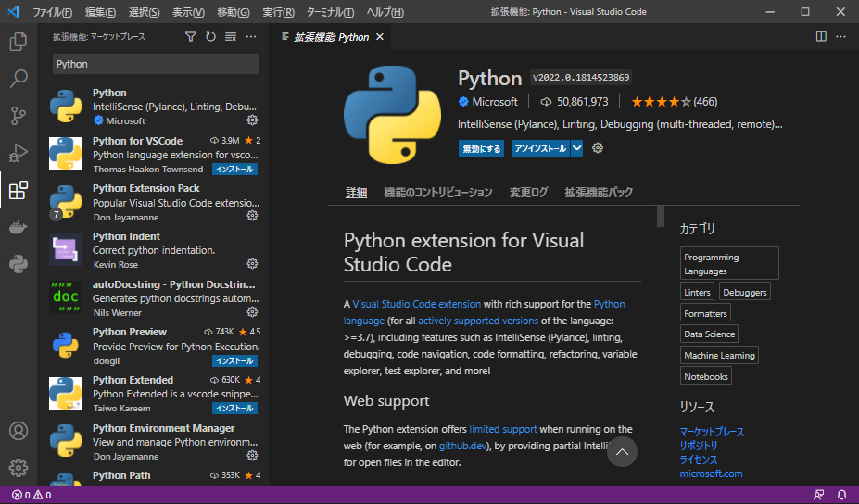The width and height of the screenshot is (859, 504).
Task: Open gear menu for Python Environment Manager
Action: click(252, 455)
